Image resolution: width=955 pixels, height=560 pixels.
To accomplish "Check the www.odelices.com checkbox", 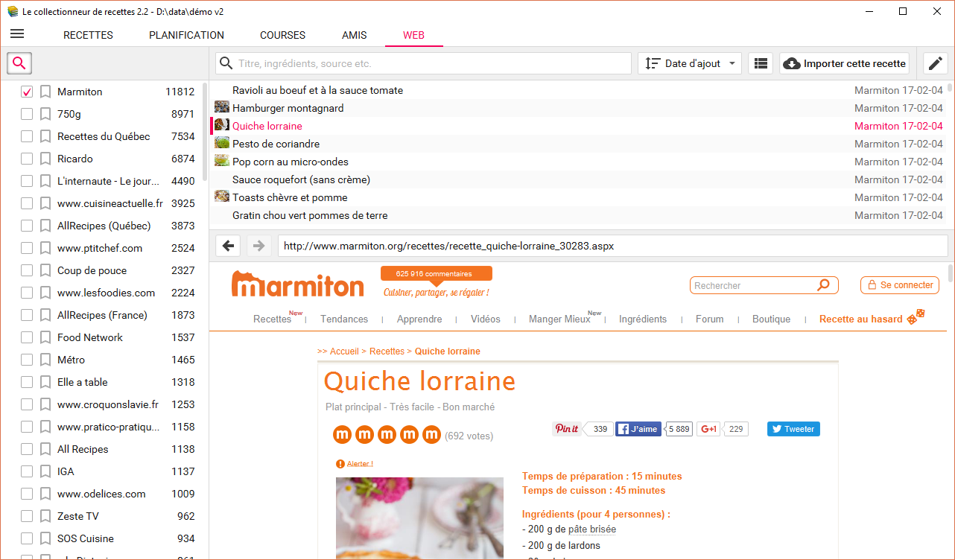I will [27, 494].
